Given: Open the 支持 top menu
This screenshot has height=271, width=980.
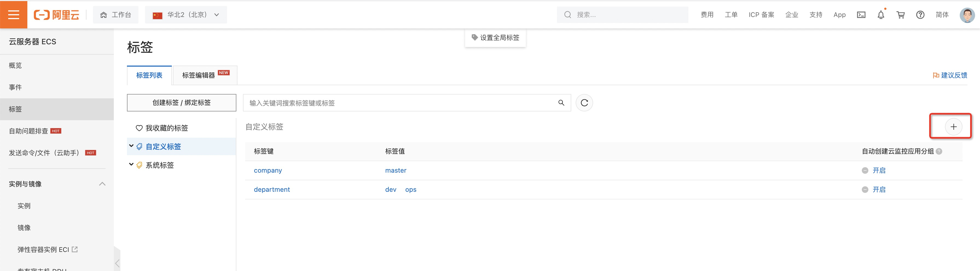Looking at the screenshot, I should coord(816,15).
